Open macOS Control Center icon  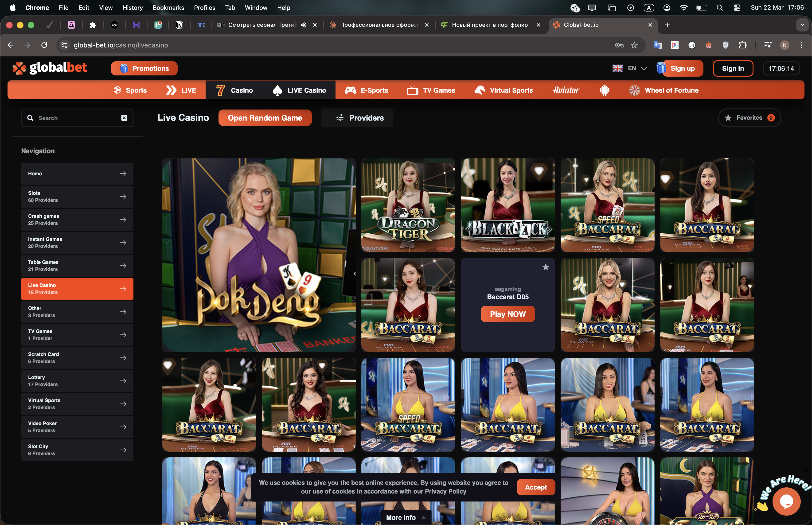(737, 8)
